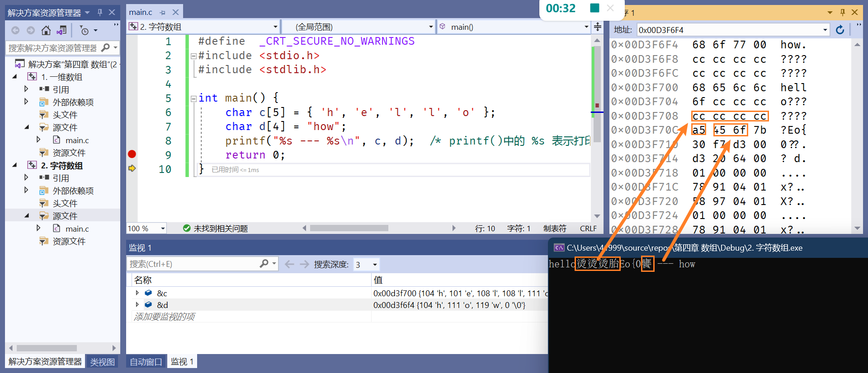The height and width of the screenshot is (373, 868).
Task: Refresh the memory window contents
Action: click(x=840, y=30)
